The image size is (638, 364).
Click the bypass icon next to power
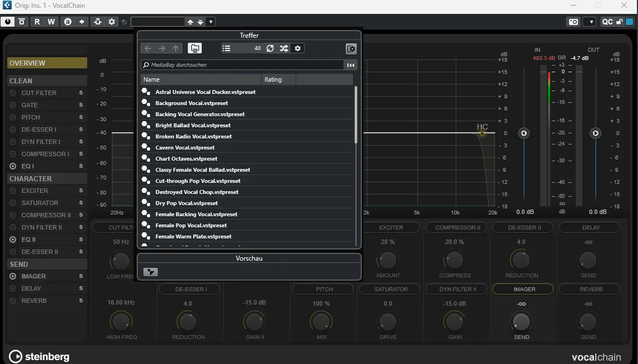click(x=22, y=22)
